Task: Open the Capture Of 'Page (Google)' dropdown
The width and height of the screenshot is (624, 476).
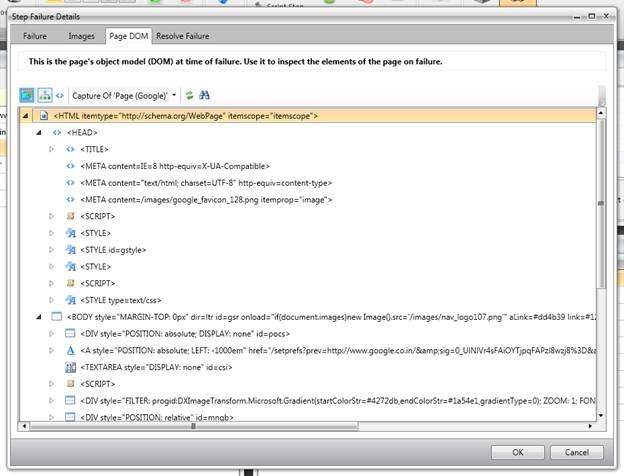Action: pos(175,95)
